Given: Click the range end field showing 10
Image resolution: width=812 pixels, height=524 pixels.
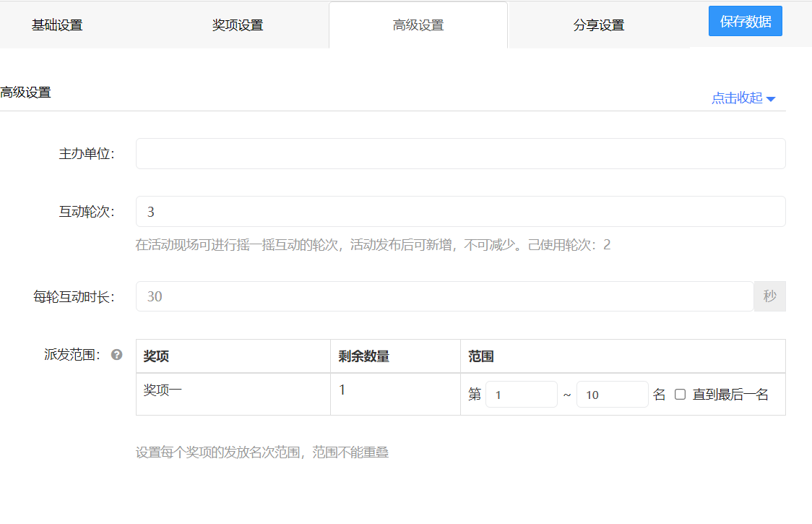Looking at the screenshot, I should click(613, 394).
